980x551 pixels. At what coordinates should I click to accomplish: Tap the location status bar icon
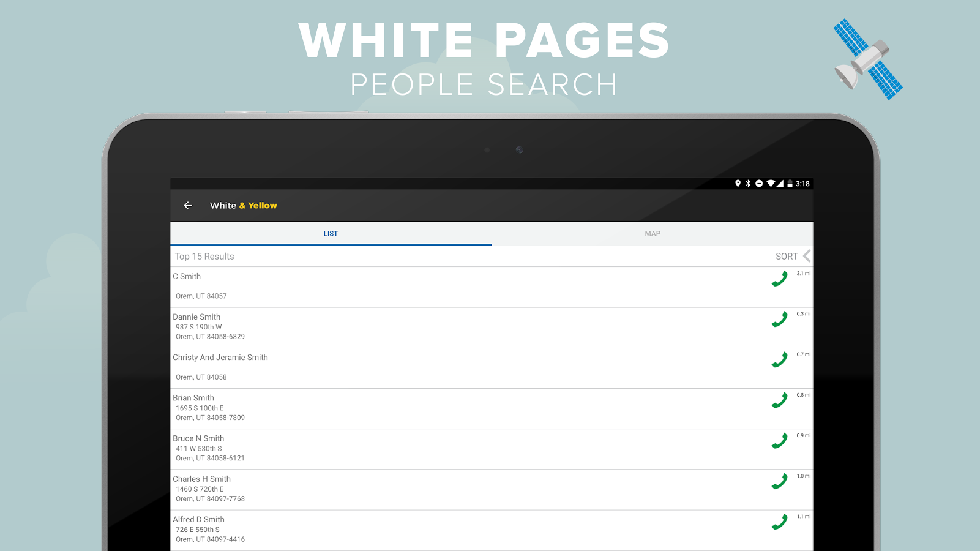click(x=738, y=184)
